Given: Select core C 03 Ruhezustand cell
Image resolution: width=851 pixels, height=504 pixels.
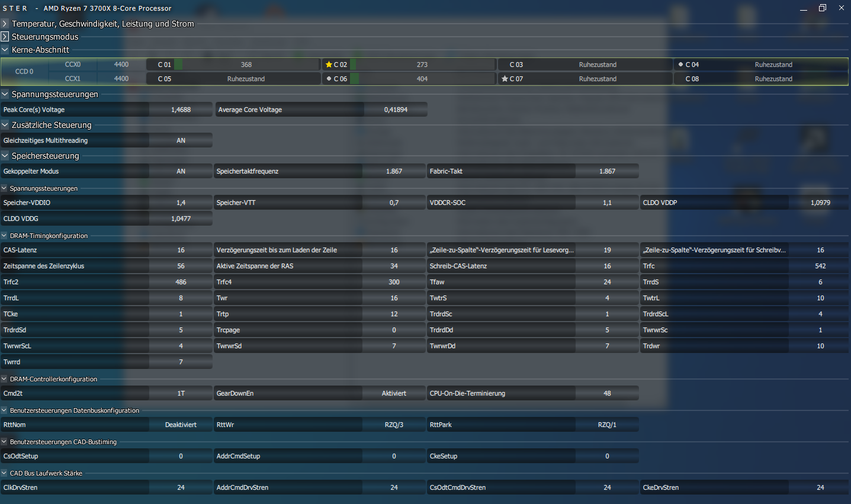Looking at the screenshot, I should click(x=598, y=65).
